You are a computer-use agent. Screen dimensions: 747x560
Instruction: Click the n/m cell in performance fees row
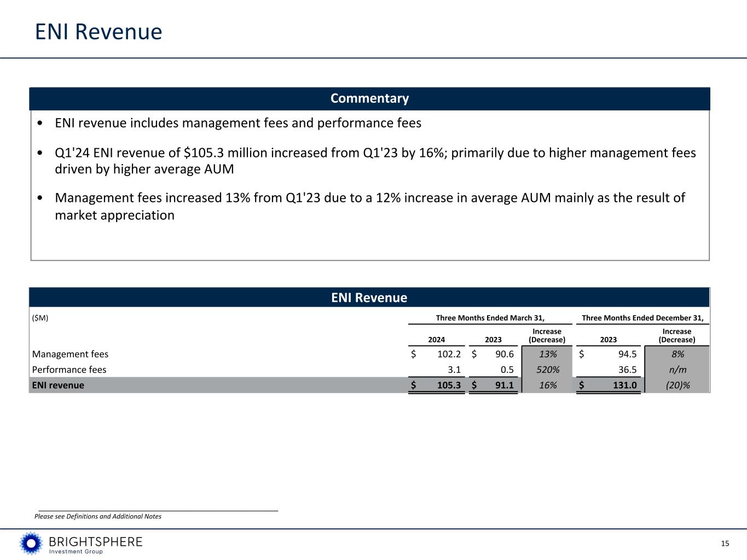677,370
